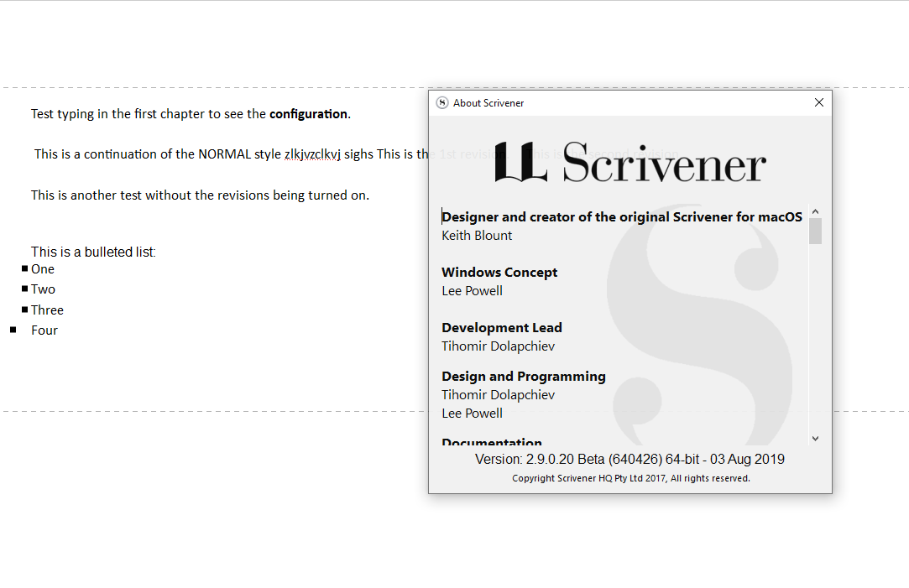
Task: Close the About Scrivener dialog
Action: pos(818,102)
